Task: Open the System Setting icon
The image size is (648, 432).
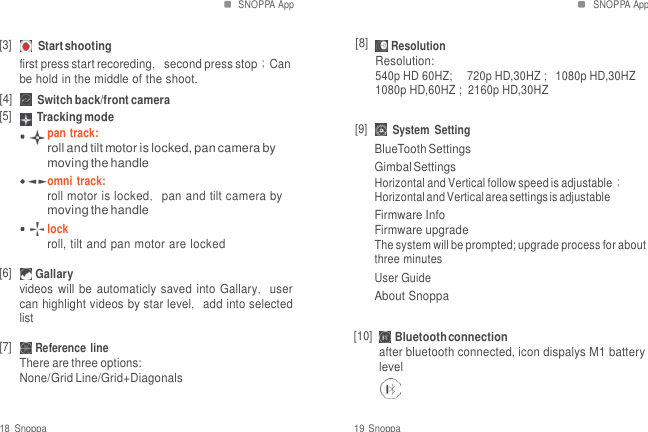Action: (x=382, y=130)
